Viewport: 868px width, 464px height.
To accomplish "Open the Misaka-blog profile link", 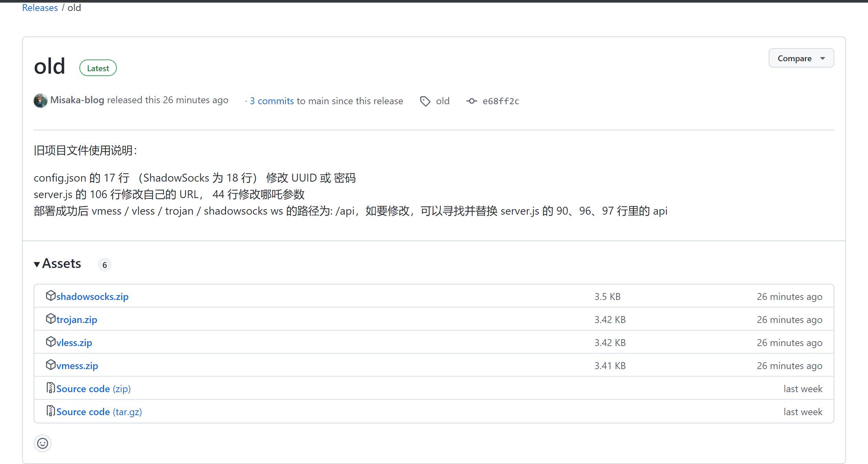I will point(77,100).
